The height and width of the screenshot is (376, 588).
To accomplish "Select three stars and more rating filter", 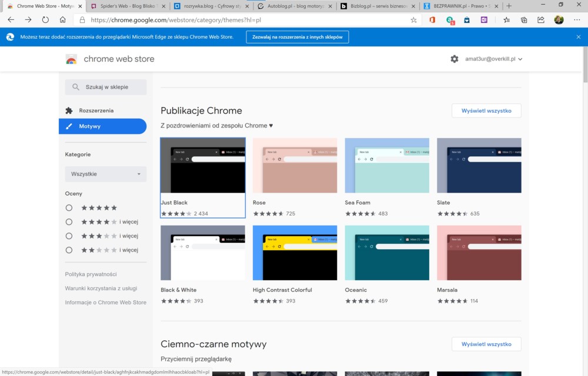I will (69, 236).
